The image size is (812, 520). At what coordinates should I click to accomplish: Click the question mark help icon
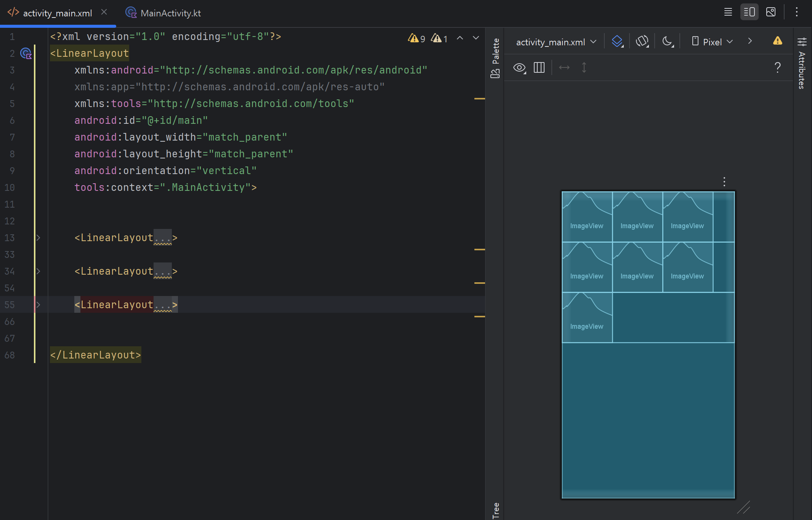pyautogui.click(x=777, y=68)
